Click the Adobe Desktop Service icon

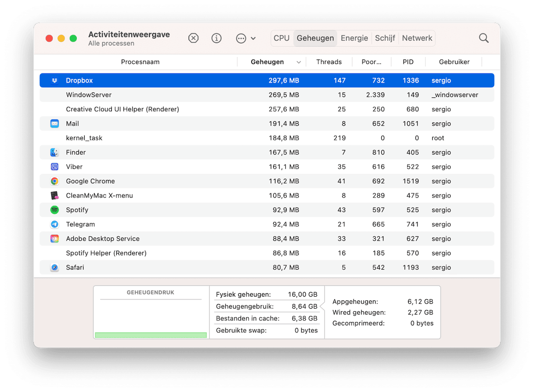coord(54,239)
